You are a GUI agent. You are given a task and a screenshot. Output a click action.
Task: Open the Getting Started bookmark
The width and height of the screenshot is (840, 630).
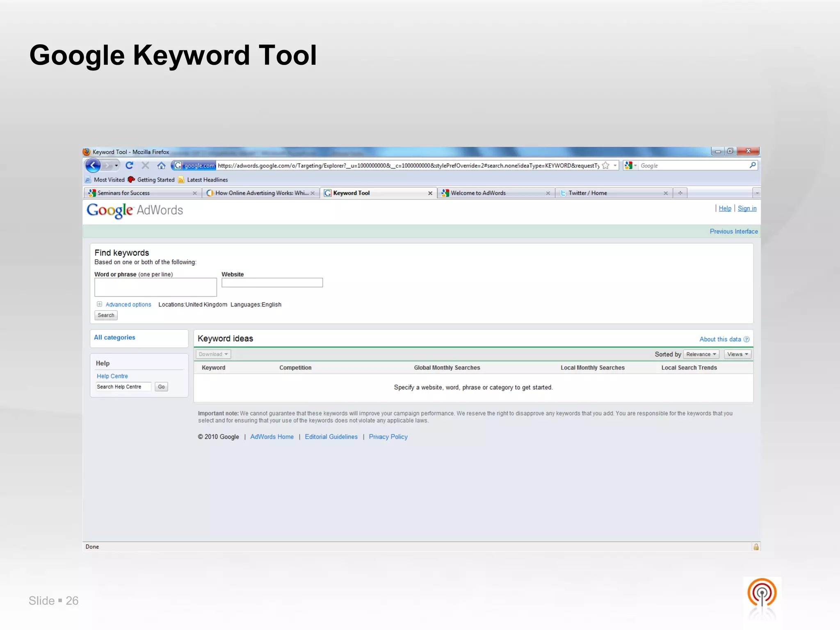pyautogui.click(x=151, y=180)
